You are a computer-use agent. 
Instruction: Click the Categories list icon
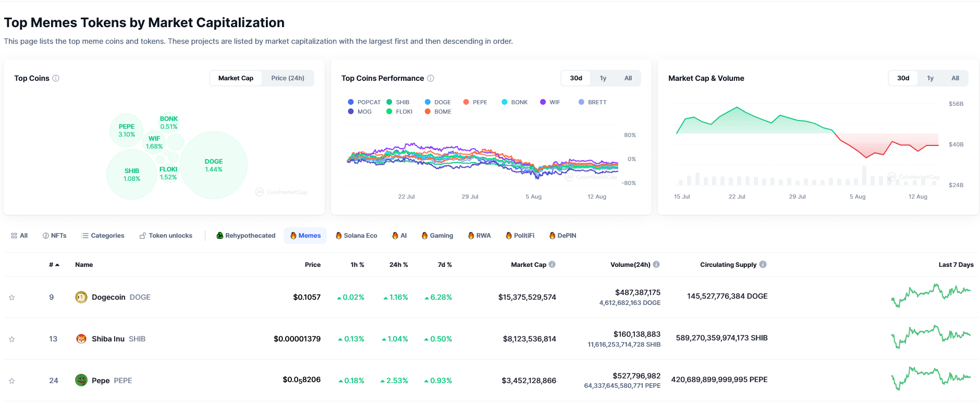[x=85, y=236]
